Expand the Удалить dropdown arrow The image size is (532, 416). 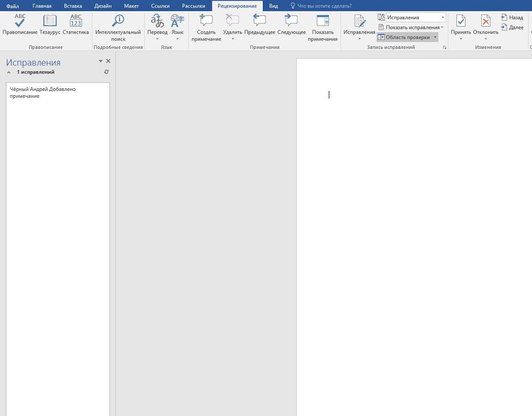233,39
